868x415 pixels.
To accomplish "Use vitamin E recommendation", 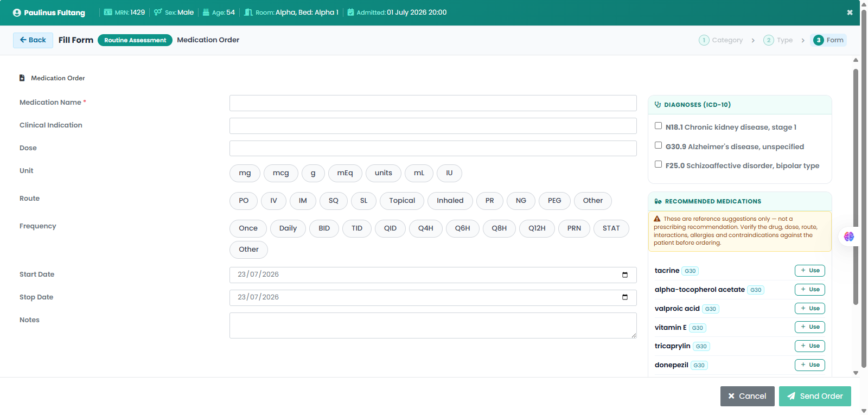I will (x=810, y=327).
